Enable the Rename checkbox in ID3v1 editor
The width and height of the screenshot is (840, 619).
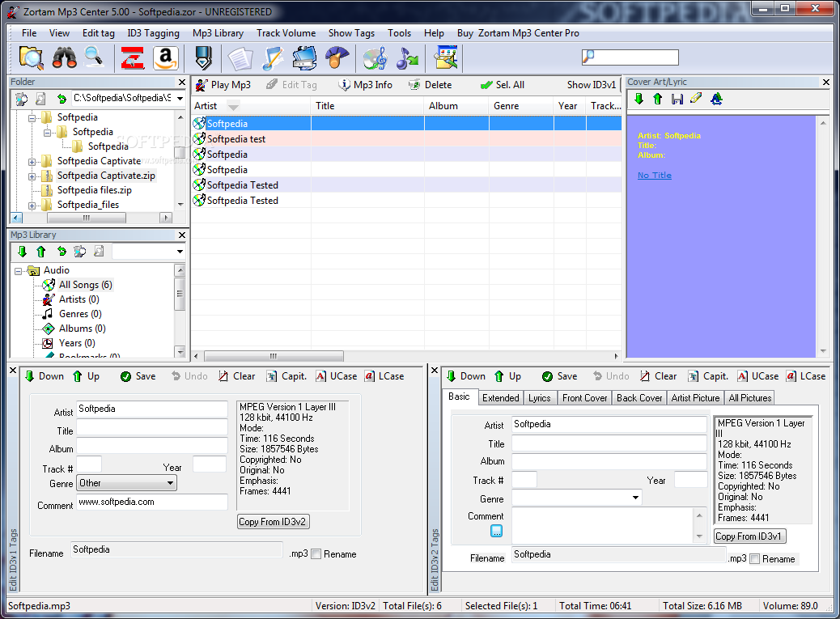click(x=316, y=554)
